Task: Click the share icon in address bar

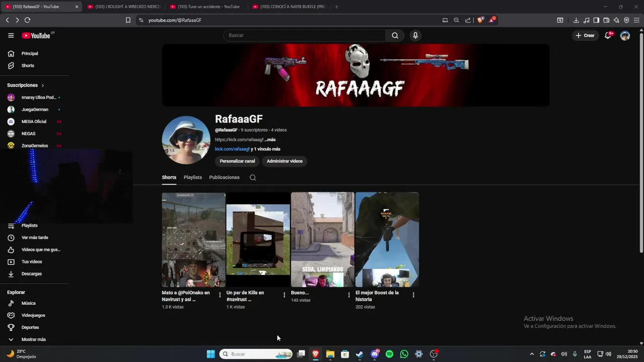Action: coord(468,20)
